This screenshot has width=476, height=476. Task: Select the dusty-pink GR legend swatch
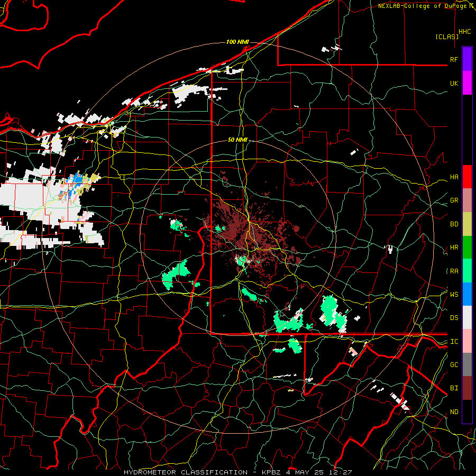[x=467, y=200]
